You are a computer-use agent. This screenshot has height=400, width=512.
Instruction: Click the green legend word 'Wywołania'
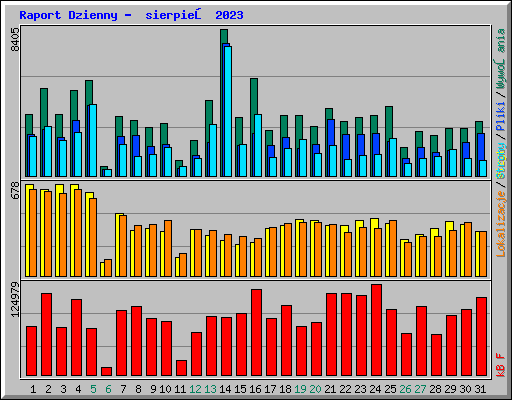(x=501, y=59)
